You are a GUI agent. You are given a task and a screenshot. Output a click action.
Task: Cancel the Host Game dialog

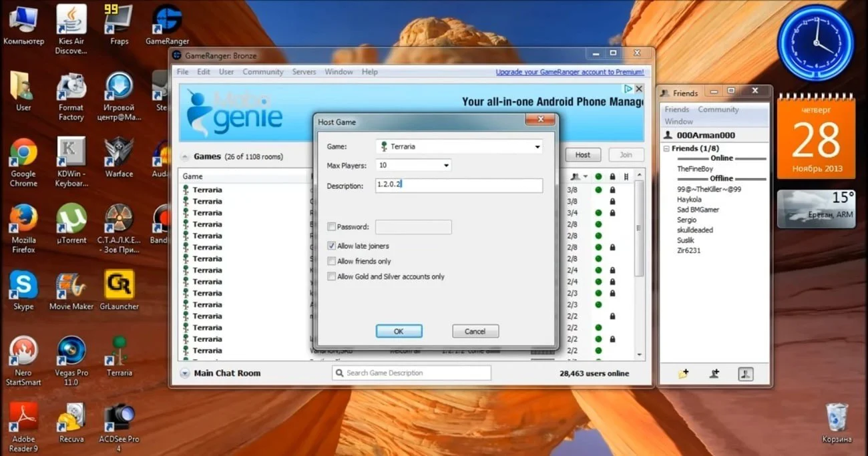(475, 331)
